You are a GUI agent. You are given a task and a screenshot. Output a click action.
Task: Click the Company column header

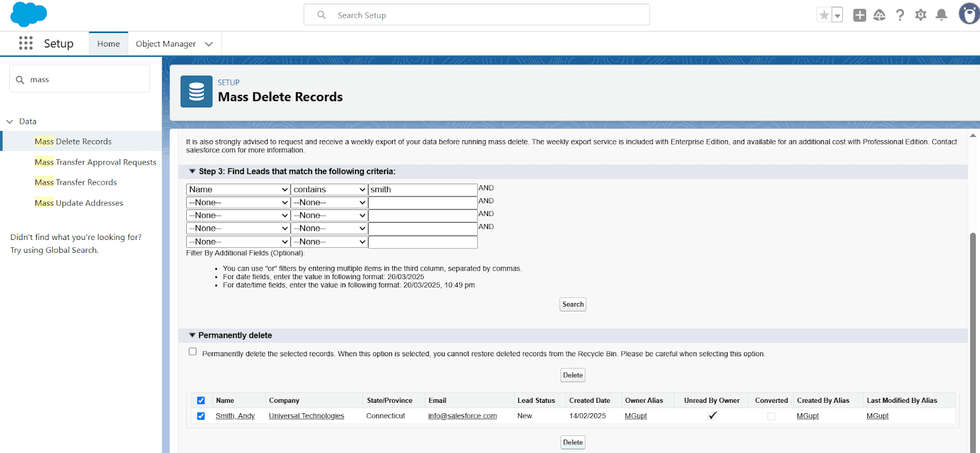pos(284,400)
